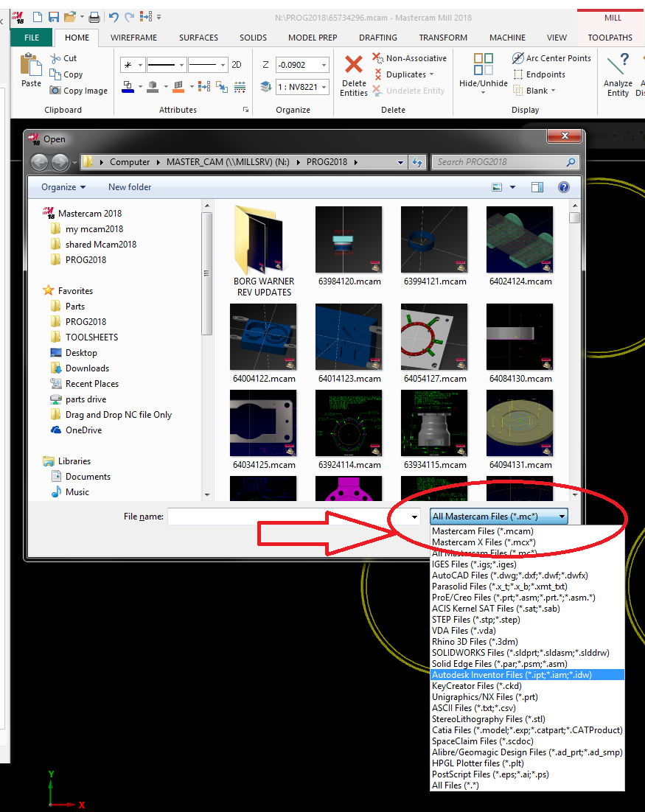
Task: Click the Save floppy disk icon
Action: 53,17
